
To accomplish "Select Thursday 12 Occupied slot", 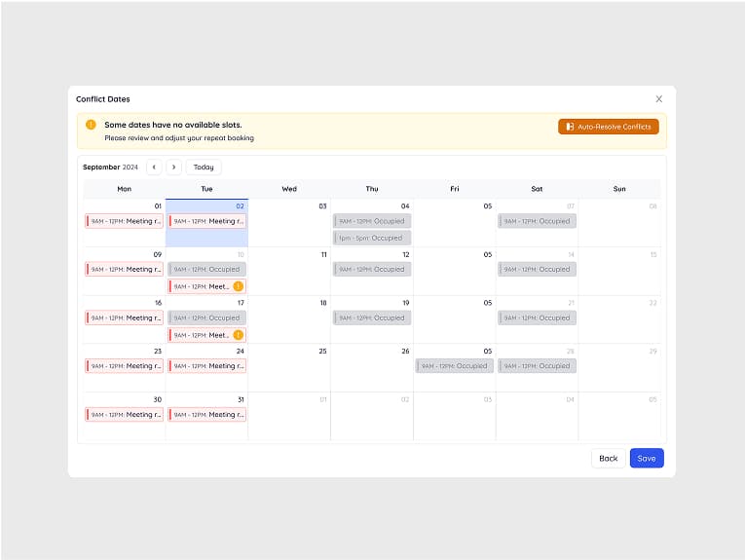I will click(x=372, y=270).
